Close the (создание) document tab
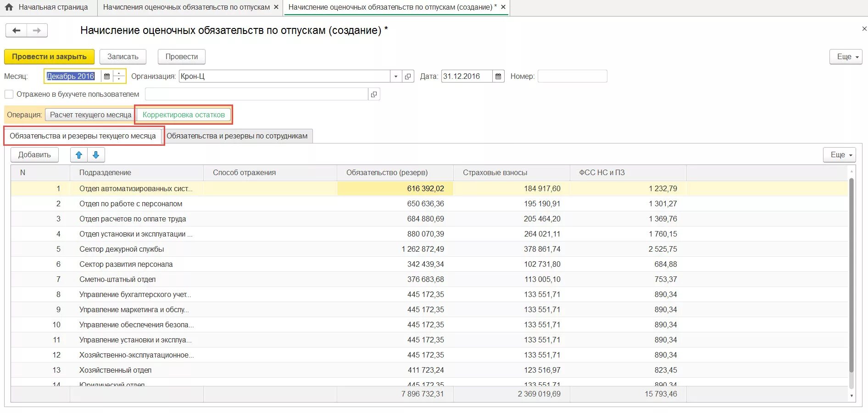 pos(503,7)
